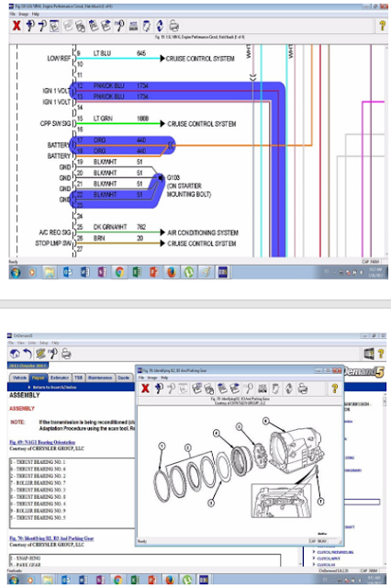Click the printer icon in top diagram toolbar
The width and height of the screenshot is (391, 588).
173,26
